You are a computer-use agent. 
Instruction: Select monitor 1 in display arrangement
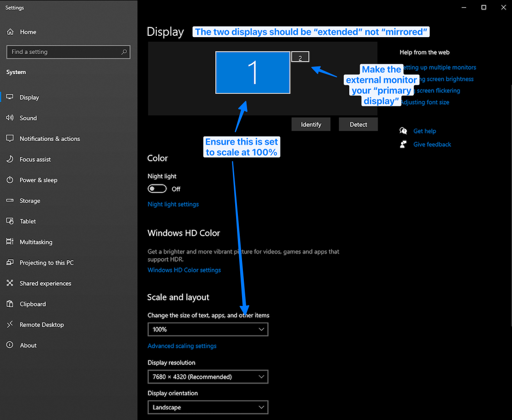(253, 72)
